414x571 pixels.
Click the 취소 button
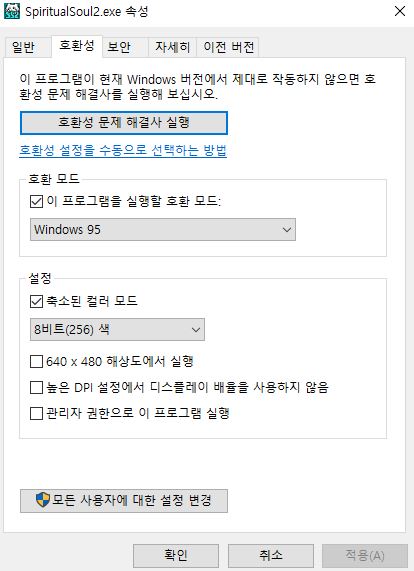[x=271, y=556]
